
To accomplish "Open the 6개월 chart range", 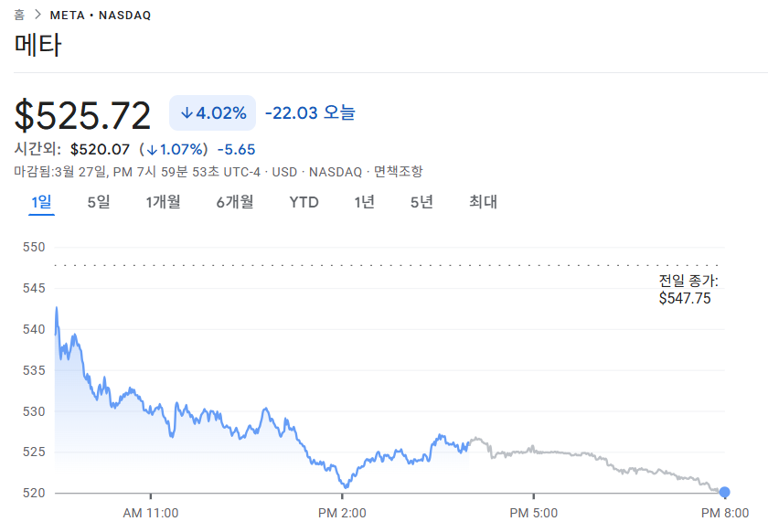I will click(235, 202).
